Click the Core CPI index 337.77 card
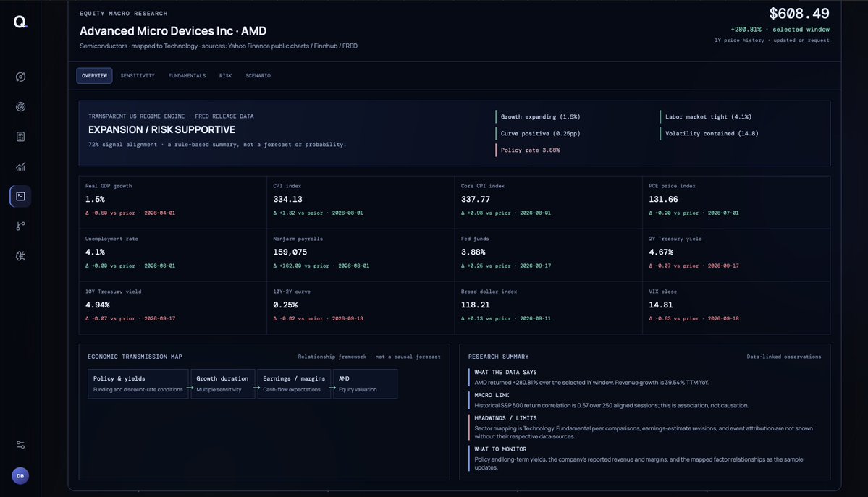The height and width of the screenshot is (497, 868). (x=548, y=202)
